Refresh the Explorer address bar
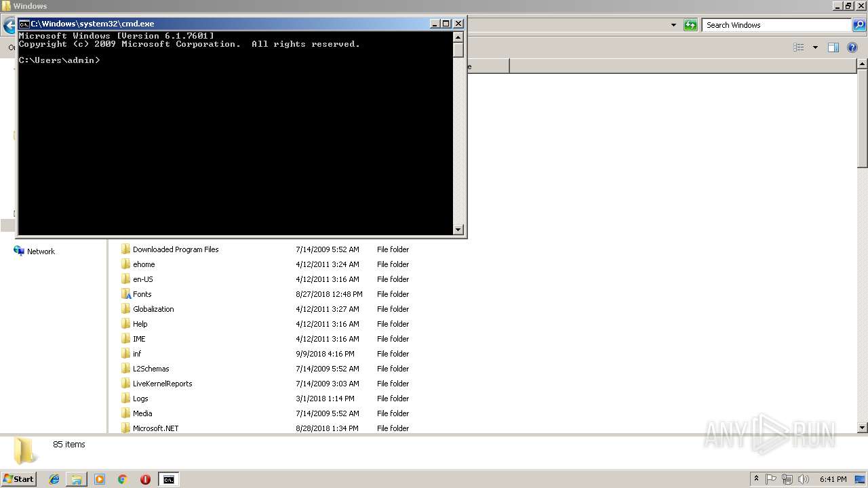868x488 pixels. click(x=690, y=25)
